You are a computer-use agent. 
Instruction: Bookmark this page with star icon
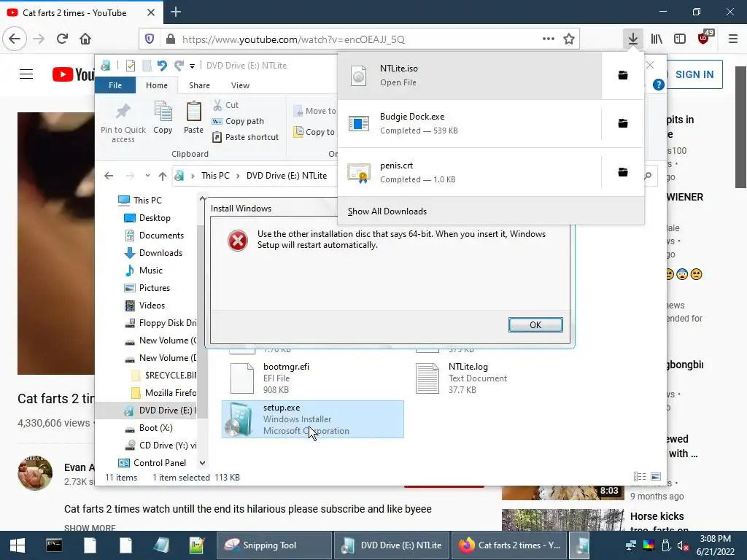(x=569, y=39)
